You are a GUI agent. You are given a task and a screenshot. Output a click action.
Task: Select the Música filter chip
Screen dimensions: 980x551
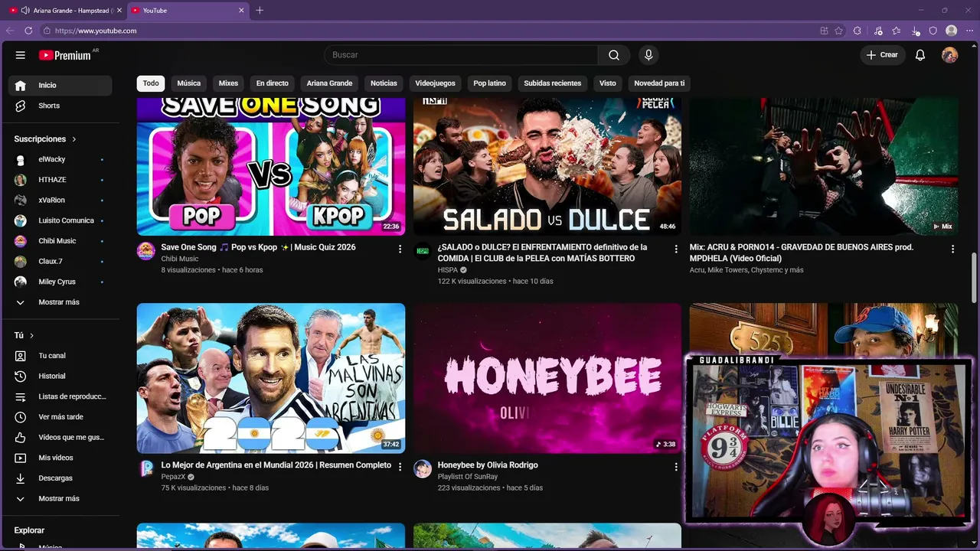189,83
